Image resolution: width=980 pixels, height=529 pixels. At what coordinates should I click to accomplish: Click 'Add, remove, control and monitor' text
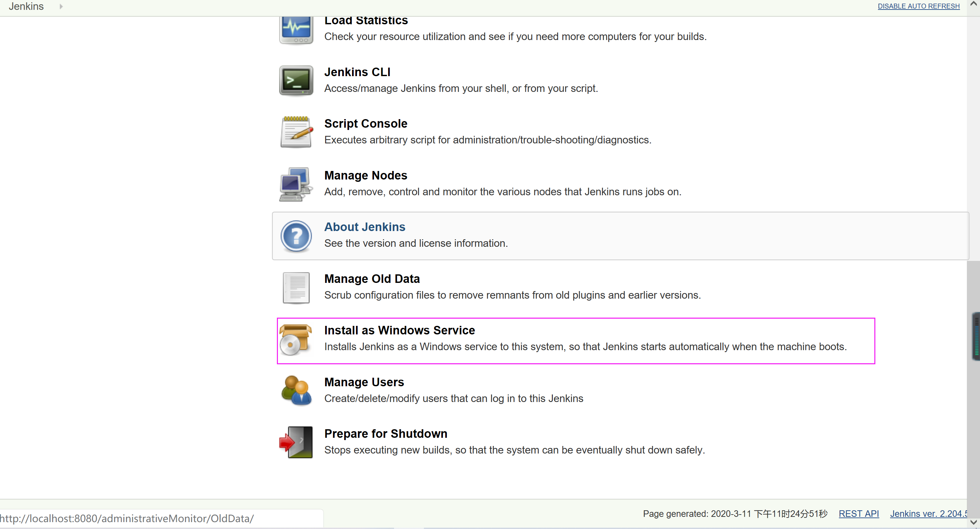(x=503, y=192)
